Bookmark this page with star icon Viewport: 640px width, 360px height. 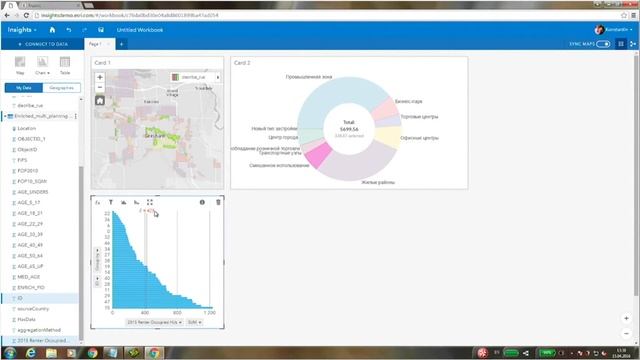[624, 15]
